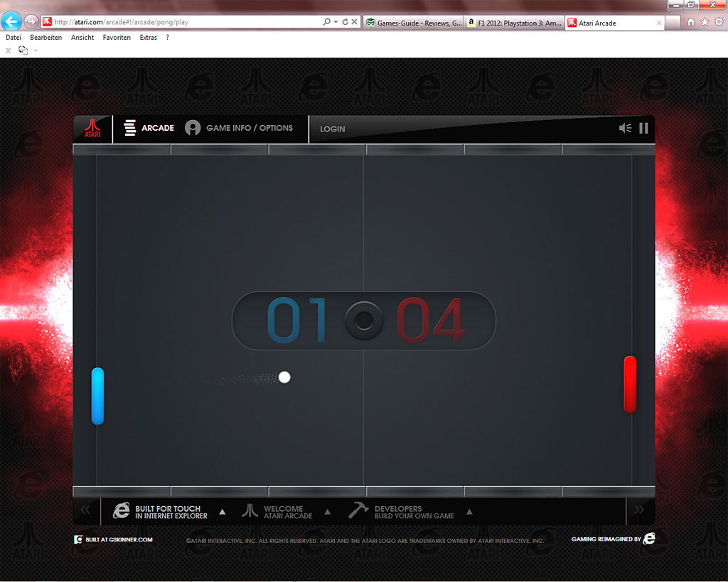Click the blue left paddle
728x582 pixels.
[97, 396]
